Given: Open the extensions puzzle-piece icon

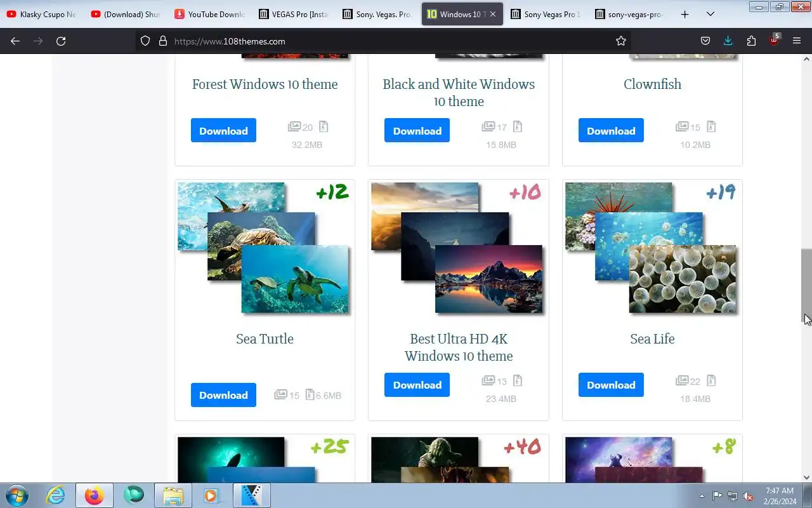Looking at the screenshot, I should pyautogui.click(x=751, y=41).
